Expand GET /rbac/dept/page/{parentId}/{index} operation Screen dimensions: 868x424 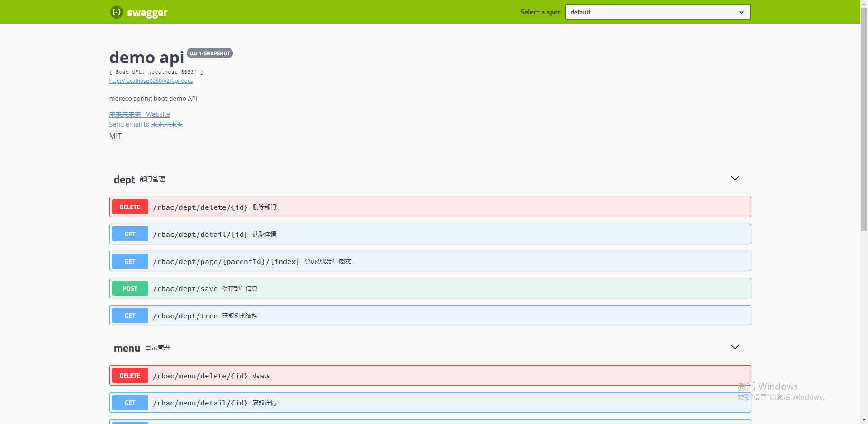click(430, 261)
